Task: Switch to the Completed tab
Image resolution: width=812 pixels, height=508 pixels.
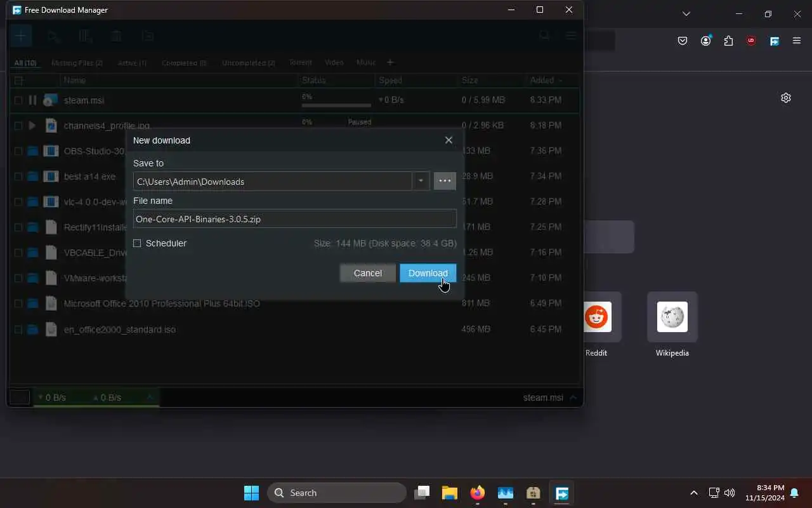Action: 184,63
